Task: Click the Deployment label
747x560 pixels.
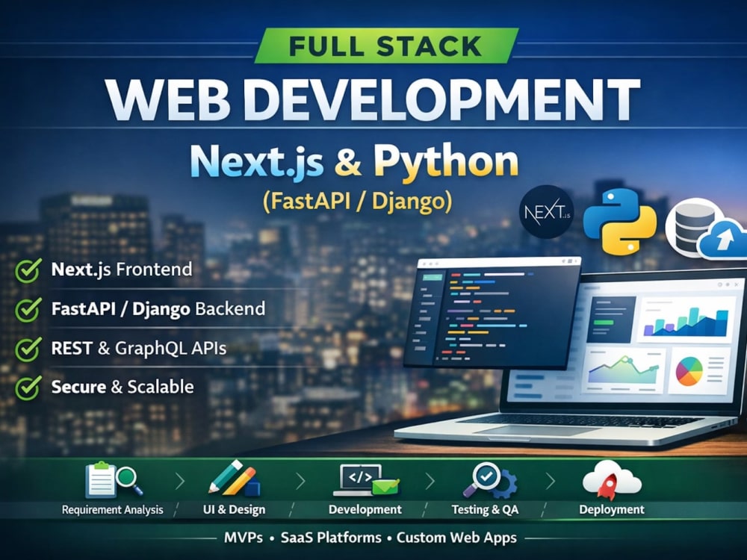Action: pos(612,510)
